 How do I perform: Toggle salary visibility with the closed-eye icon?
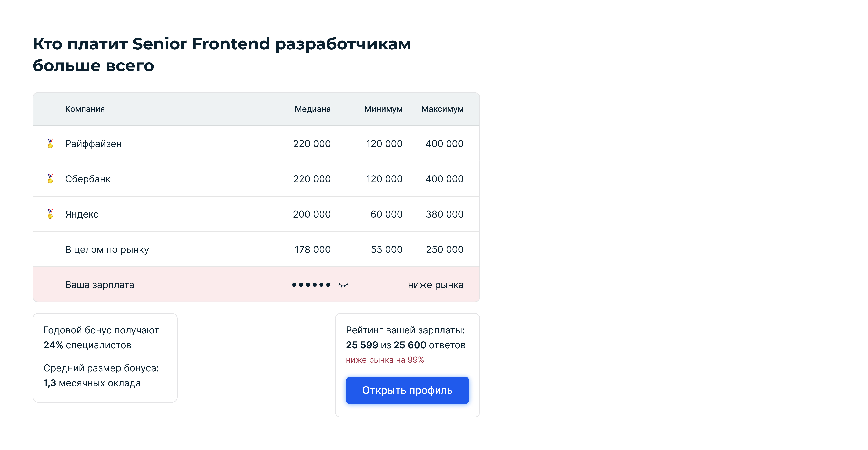(x=343, y=285)
